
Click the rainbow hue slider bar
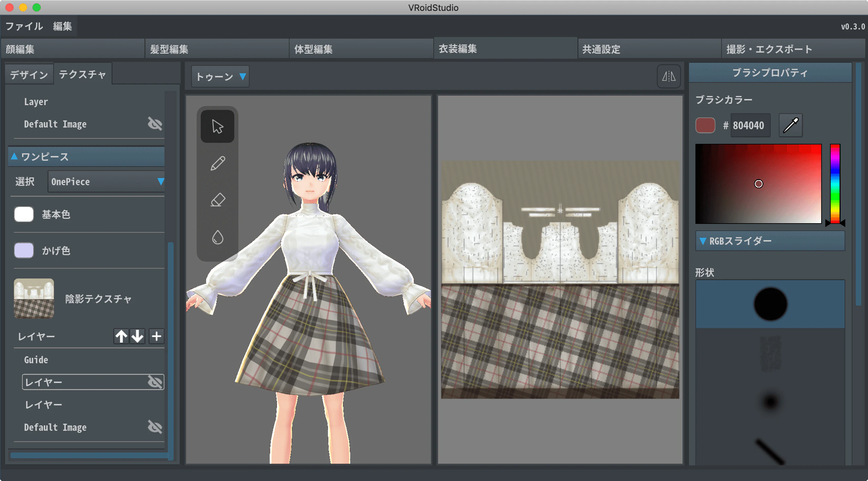tap(835, 184)
